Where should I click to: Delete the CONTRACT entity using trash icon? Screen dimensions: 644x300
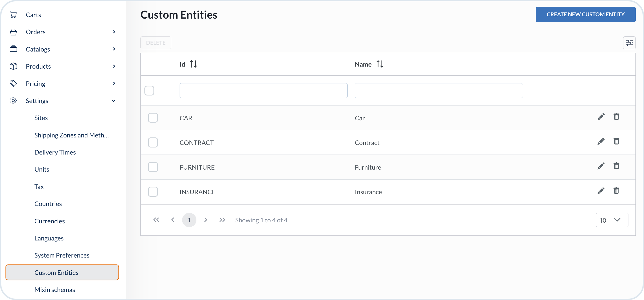616,141
